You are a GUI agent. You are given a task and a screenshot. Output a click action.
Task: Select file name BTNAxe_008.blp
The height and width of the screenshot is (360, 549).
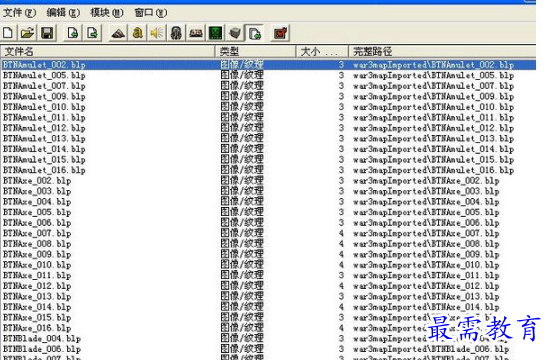tap(37, 244)
